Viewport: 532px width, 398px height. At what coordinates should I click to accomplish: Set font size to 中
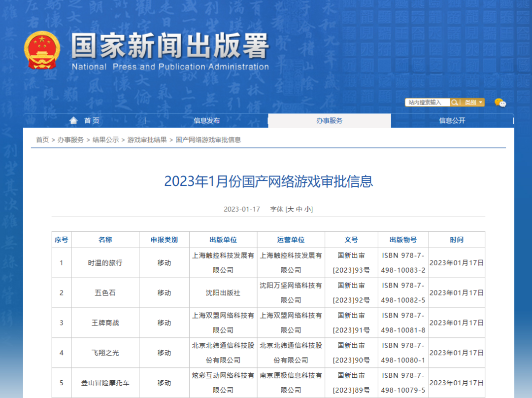(x=299, y=209)
